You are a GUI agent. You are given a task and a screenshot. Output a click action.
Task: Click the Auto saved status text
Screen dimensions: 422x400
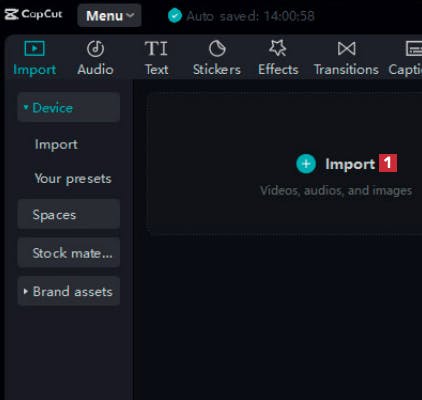(x=250, y=16)
